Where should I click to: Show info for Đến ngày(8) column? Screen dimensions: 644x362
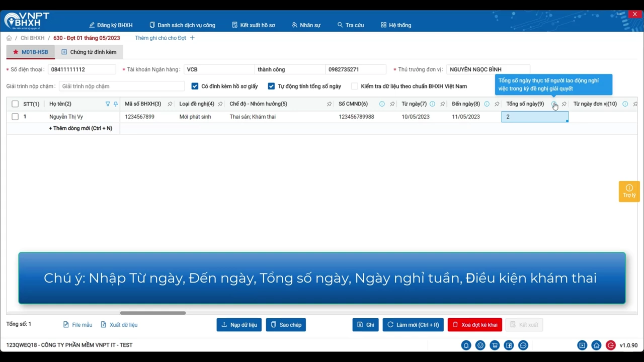(x=487, y=104)
